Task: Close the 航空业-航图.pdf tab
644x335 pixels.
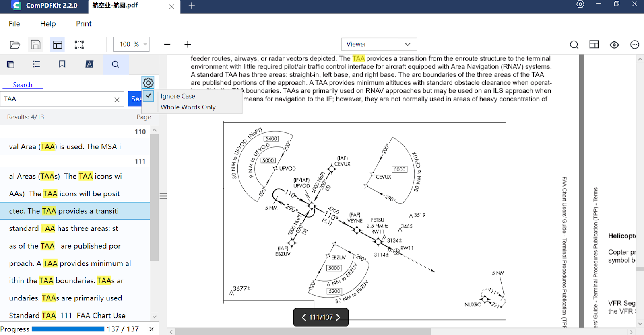Action: (172, 7)
